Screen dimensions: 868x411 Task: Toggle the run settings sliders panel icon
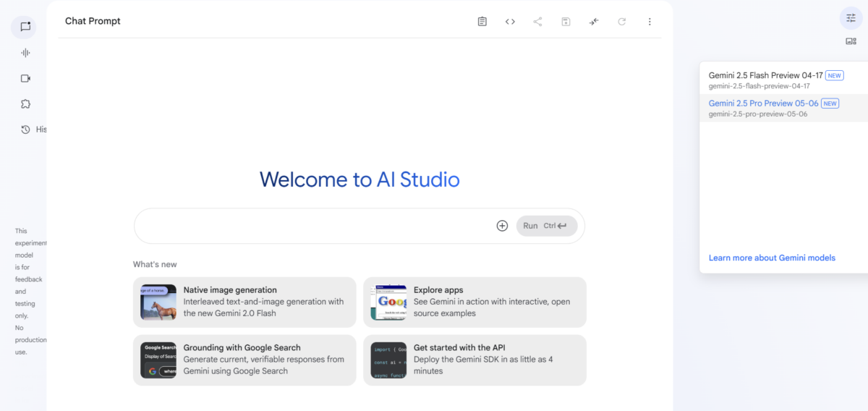pyautogui.click(x=851, y=18)
